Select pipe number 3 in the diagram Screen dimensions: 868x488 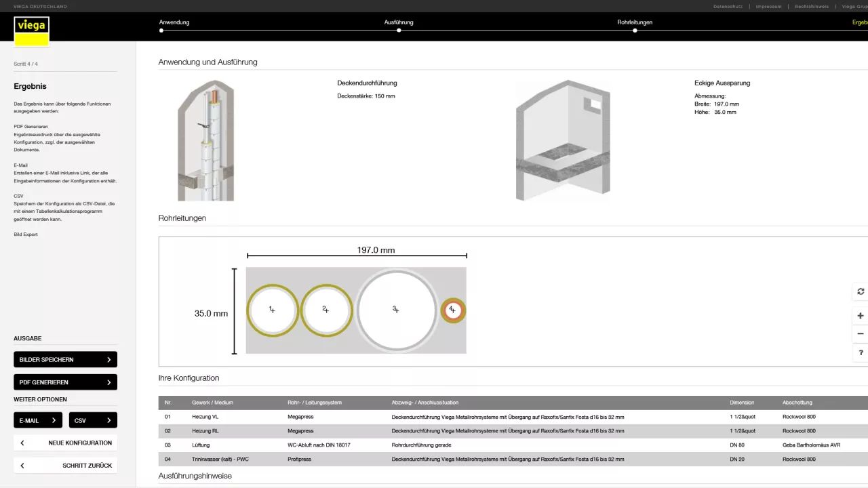(x=396, y=310)
